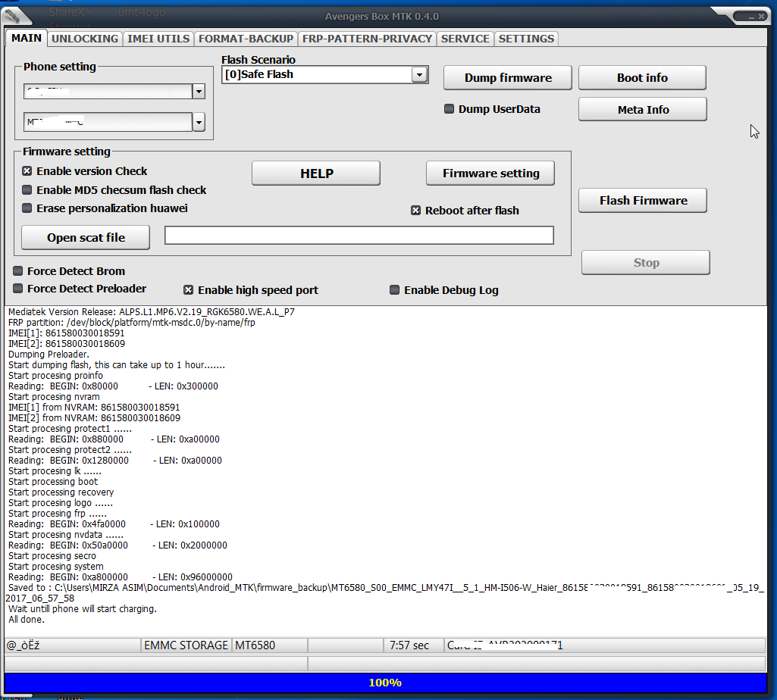
Task: Open the IMEI UTILS tab
Action: pyautogui.click(x=158, y=39)
